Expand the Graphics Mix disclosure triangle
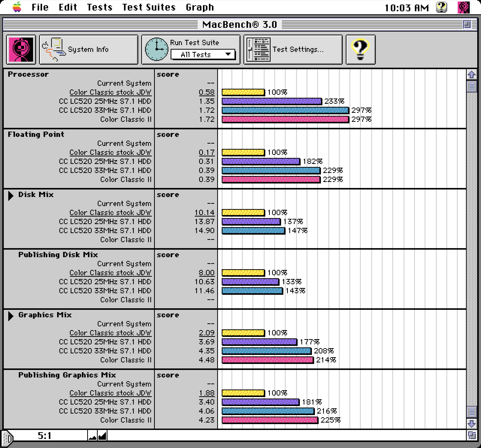The height and width of the screenshot is (448, 481). [11, 316]
